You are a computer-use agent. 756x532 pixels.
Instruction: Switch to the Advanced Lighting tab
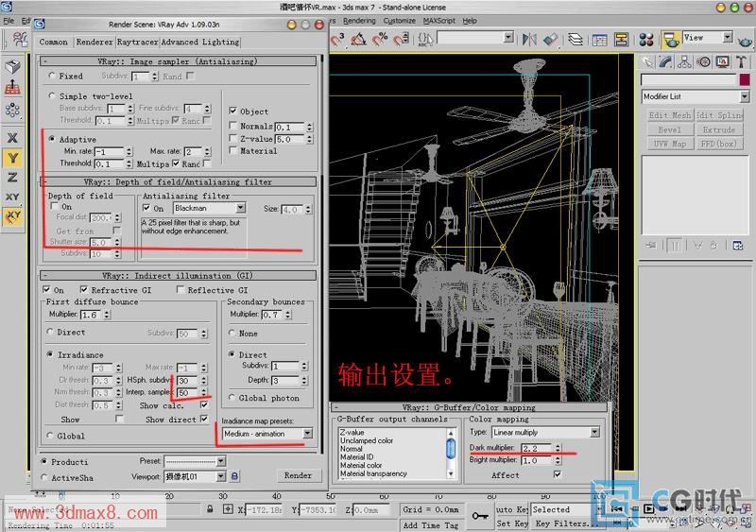[200, 42]
